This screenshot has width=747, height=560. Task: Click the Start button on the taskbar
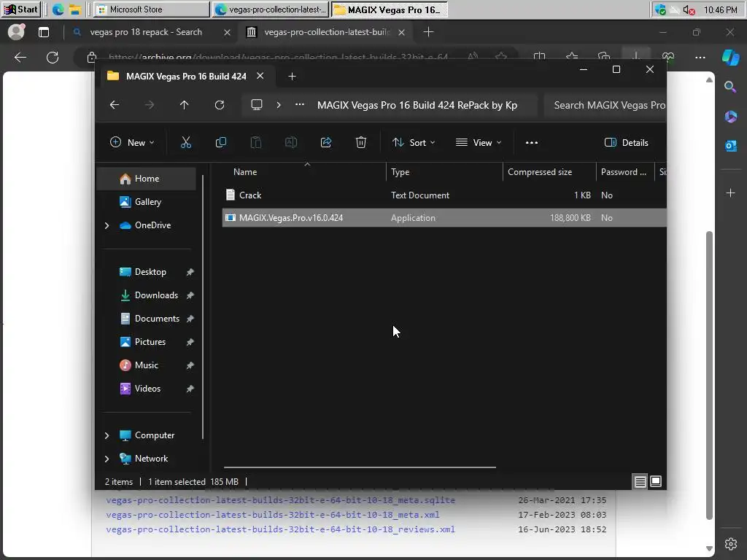click(20, 9)
